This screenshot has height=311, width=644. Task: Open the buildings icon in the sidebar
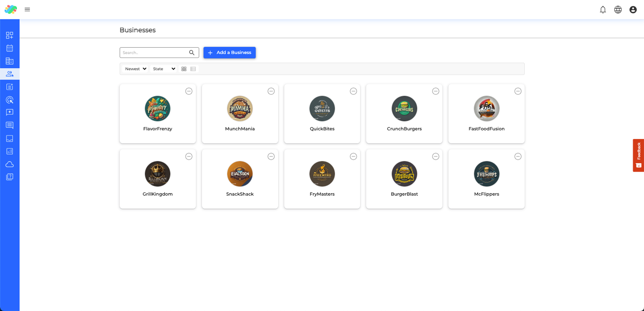9,61
